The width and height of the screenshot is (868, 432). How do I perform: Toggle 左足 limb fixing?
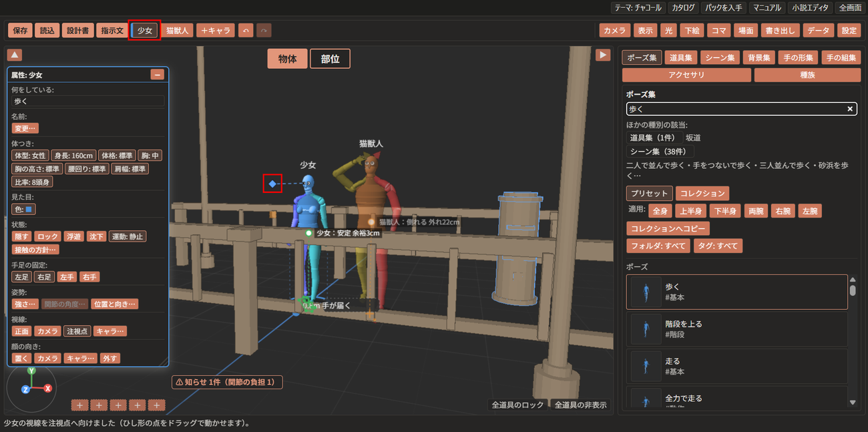pyautogui.click(x=22, y=276)
